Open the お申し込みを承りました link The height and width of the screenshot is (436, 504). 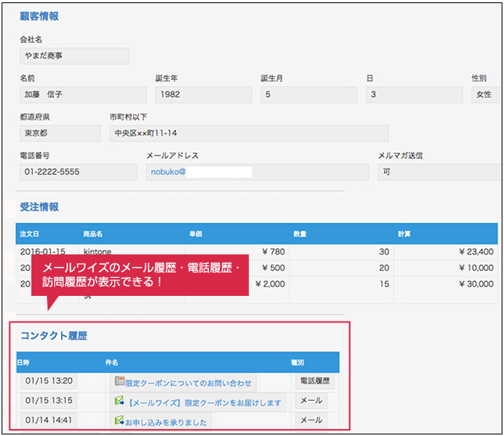point(166,421)
